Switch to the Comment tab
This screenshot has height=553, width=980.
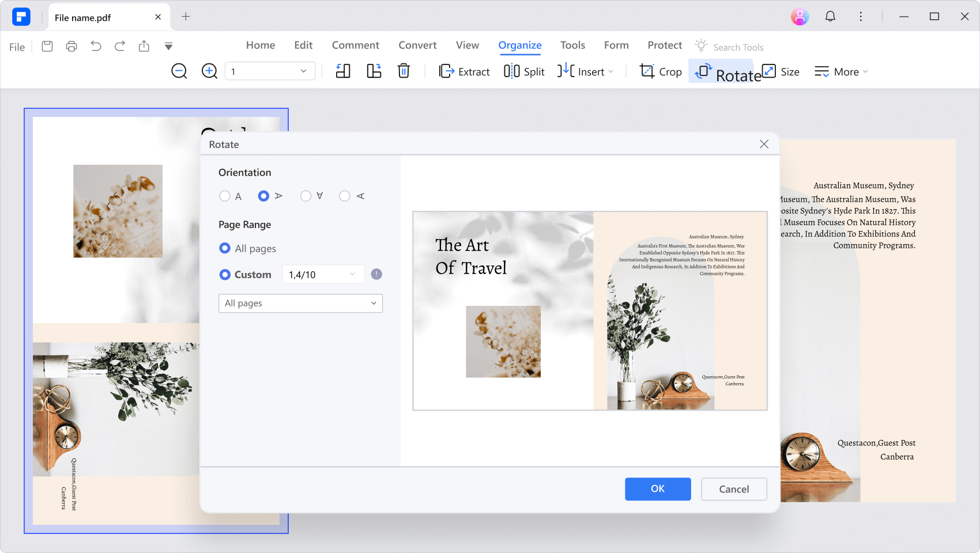(356, 45)
